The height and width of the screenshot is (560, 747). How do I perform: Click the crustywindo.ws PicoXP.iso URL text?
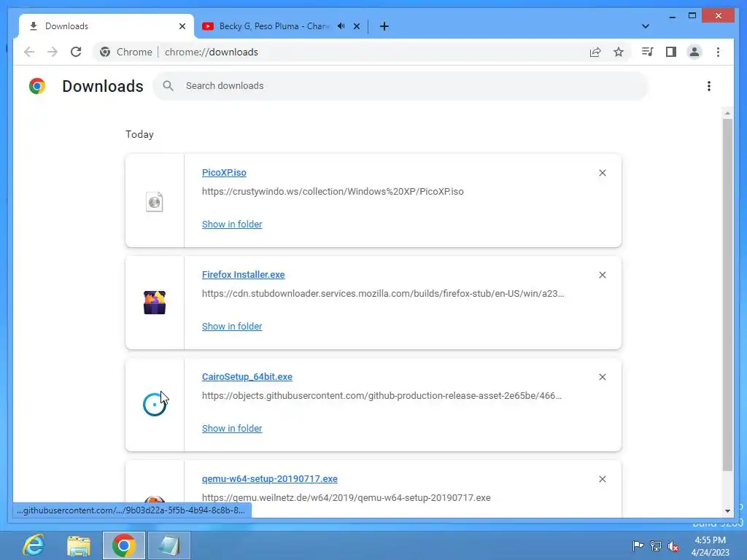pos(333,192)
